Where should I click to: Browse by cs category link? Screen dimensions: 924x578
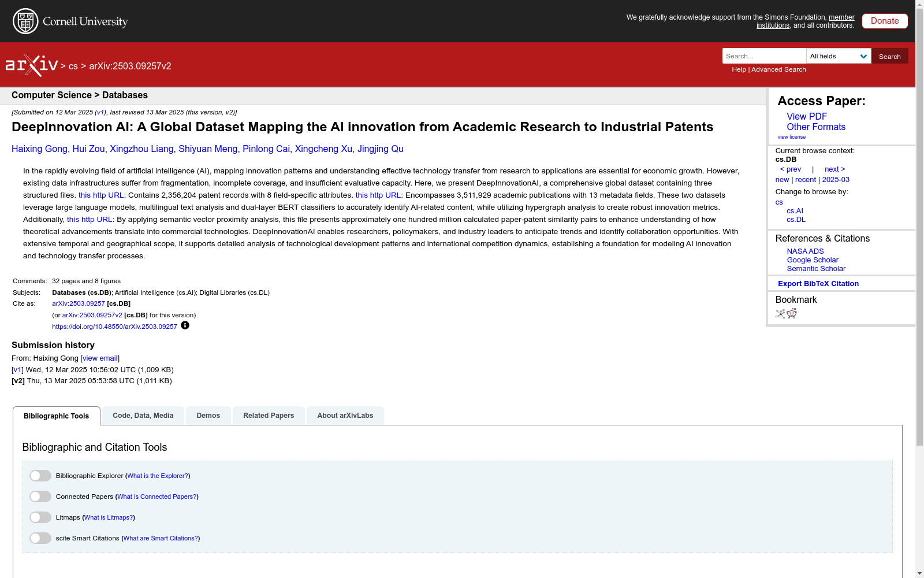[x=779, y=202]
